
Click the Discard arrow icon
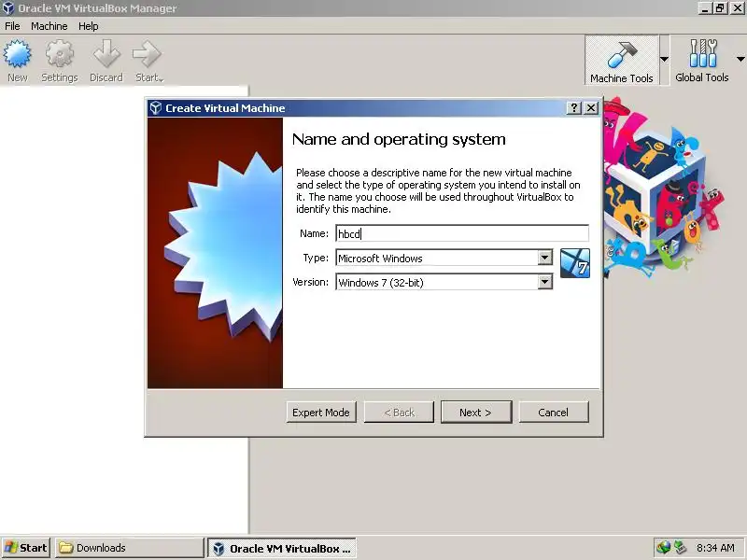tap(106, 54)
